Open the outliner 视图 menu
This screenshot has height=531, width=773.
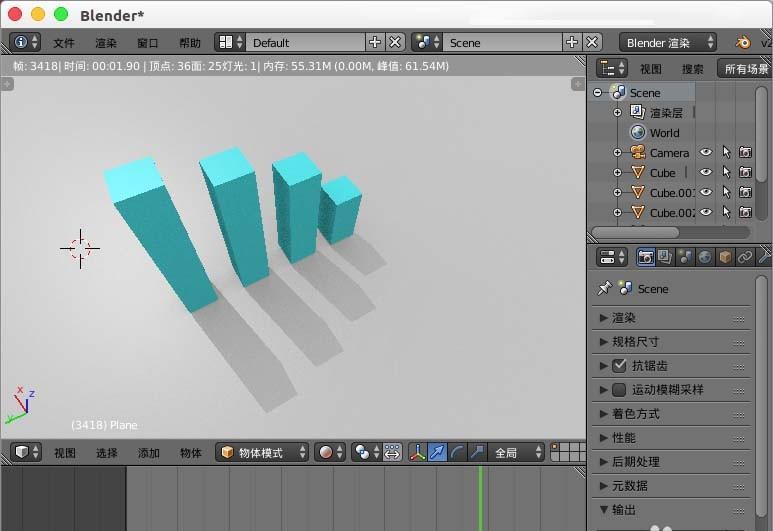(650, 69)
